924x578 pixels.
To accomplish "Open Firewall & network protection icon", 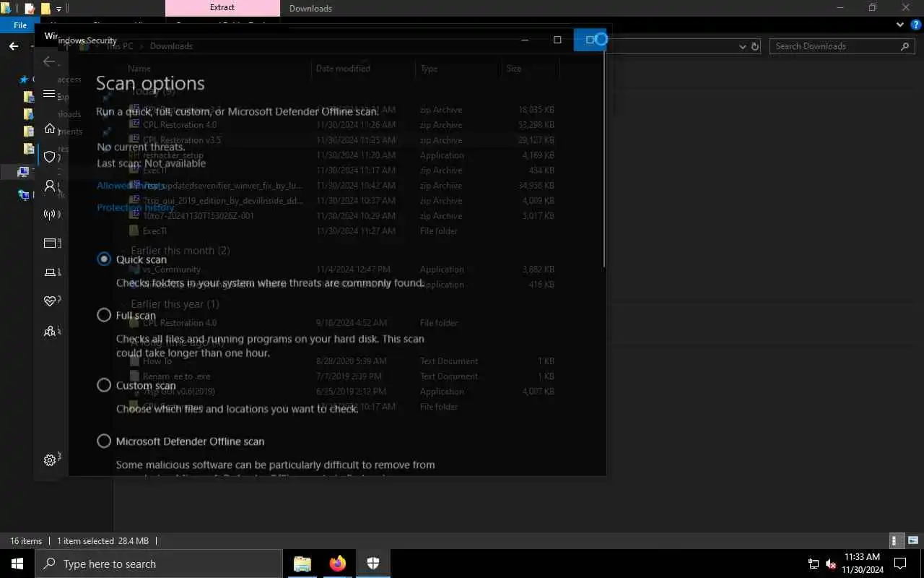I will [50, 215].
